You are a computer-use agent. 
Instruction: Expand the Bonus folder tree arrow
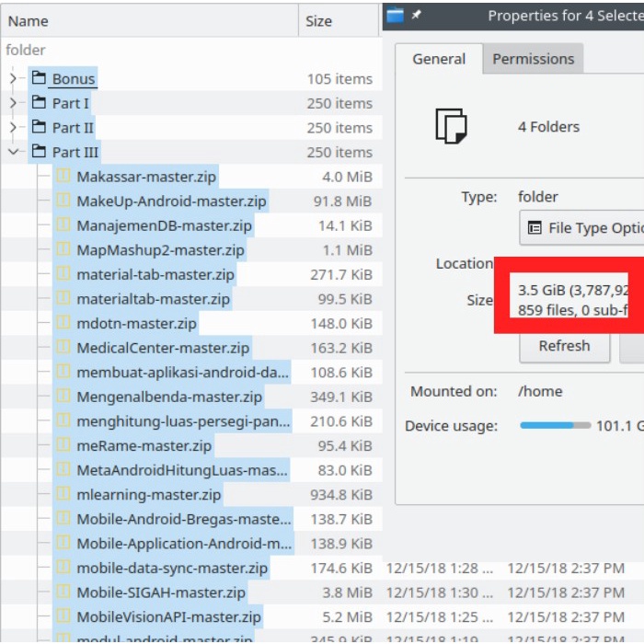[13, 78]
